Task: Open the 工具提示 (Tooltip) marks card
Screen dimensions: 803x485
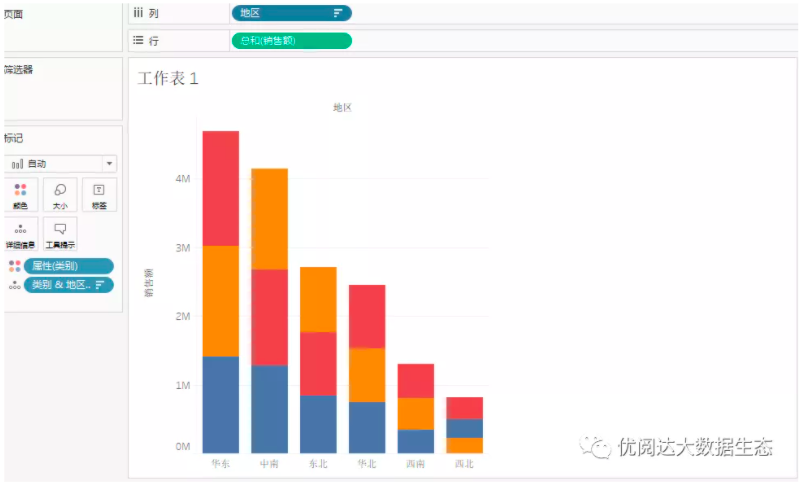Action: tap(60, 234)
